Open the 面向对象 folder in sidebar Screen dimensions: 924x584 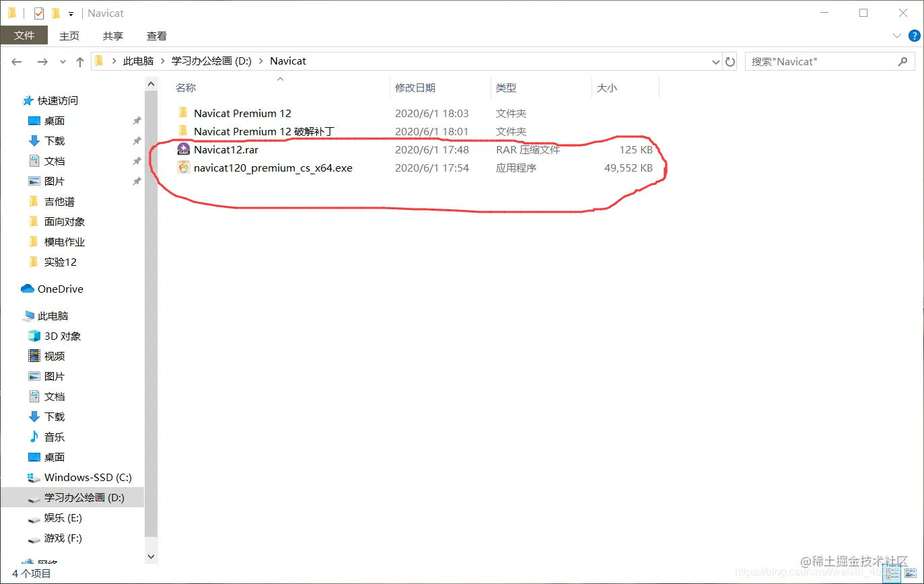tap(65, 221)
